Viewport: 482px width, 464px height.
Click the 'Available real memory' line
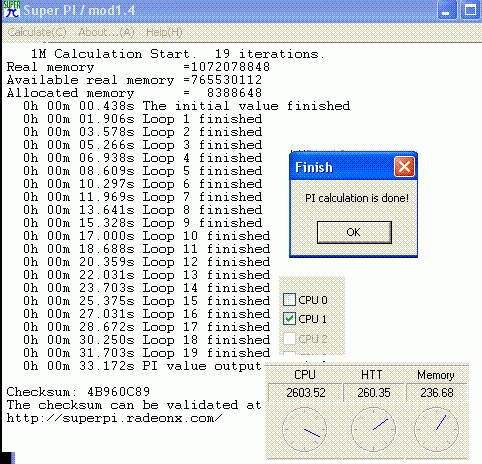click(x=134, y=80)
